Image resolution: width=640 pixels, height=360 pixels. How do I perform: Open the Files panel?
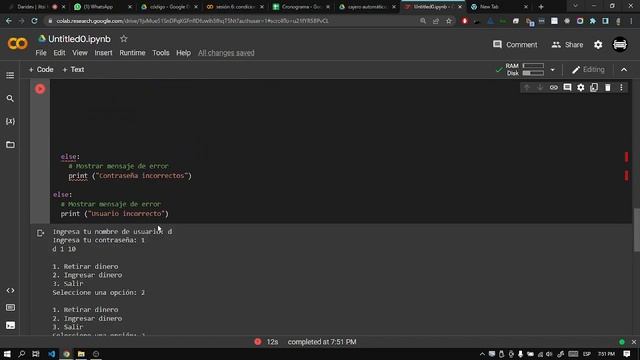10,145
